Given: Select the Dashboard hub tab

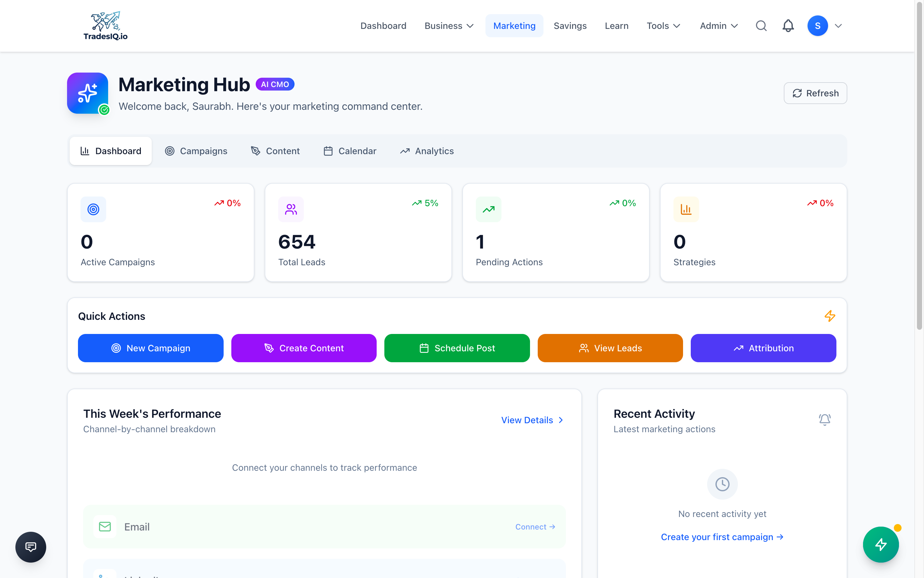Looking at the screenshot, I should [111, 151].
